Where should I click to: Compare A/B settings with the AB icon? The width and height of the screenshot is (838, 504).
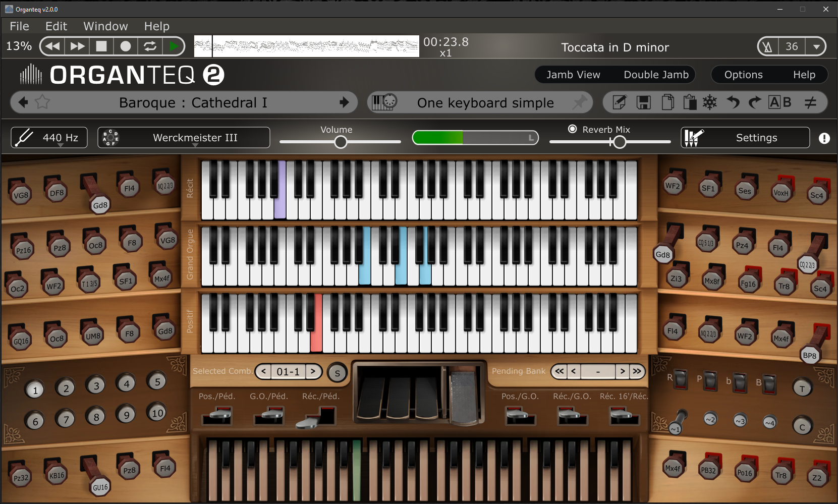point(779,102)
